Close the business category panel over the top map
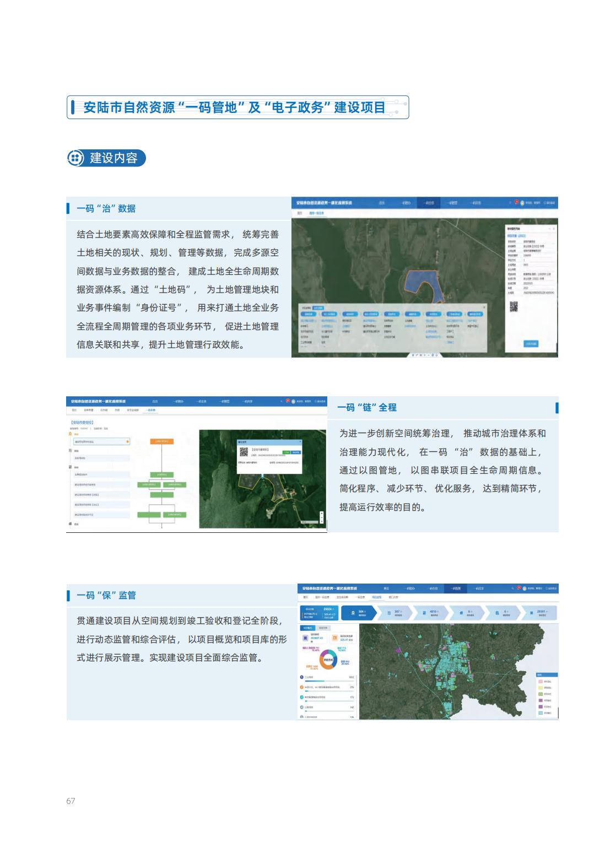616x842 pixels. coord(484,306)
